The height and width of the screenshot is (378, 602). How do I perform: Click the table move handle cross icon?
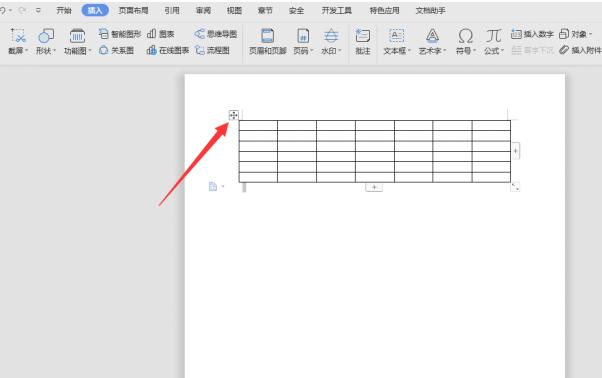pyautogui.click(x=233, y=115)
